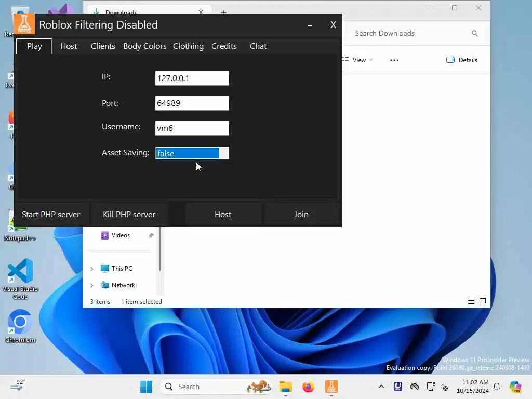Select Videos in Explorer sidebar
Image resolution: width=532 pixels, height=399 pixels.
(121, 235)
